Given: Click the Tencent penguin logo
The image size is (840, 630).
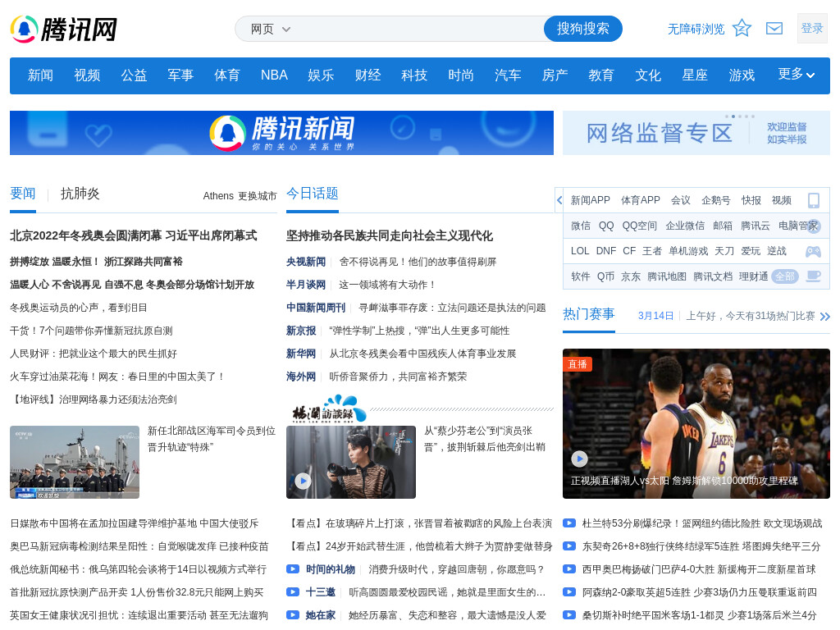Looking at the screenshot, I should (x=64, y=29).
